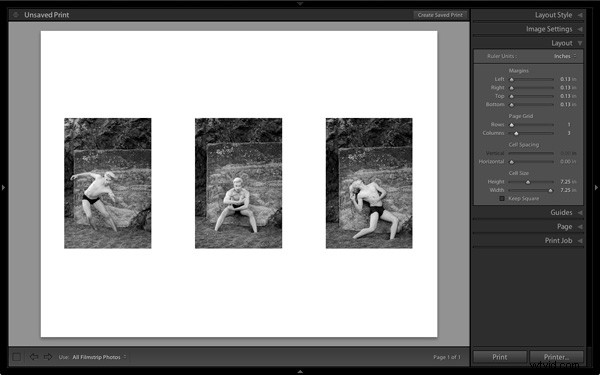Click the first page square icon in toolbar
This screenshot has width=600, height=375.
[x=16, y=357]
